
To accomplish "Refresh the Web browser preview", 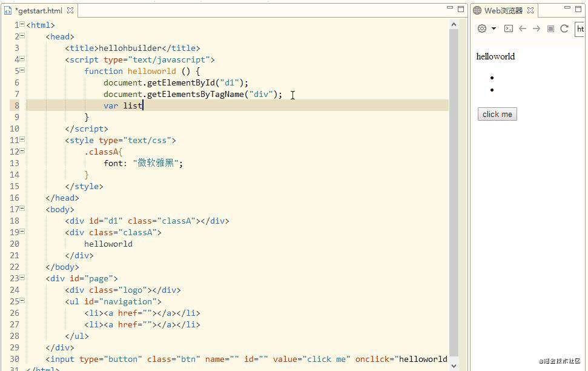I will coord(564,28).
